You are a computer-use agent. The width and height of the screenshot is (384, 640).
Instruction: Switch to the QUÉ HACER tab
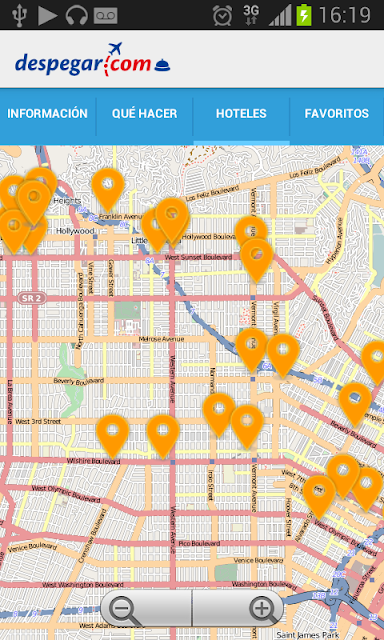(x=144, y=114)
